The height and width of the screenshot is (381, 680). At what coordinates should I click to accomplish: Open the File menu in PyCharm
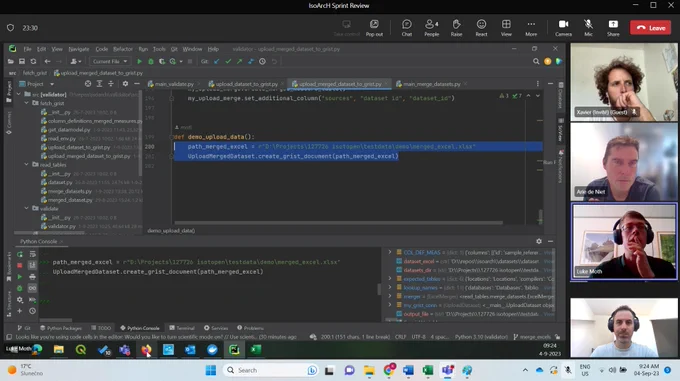click(27, 49)
